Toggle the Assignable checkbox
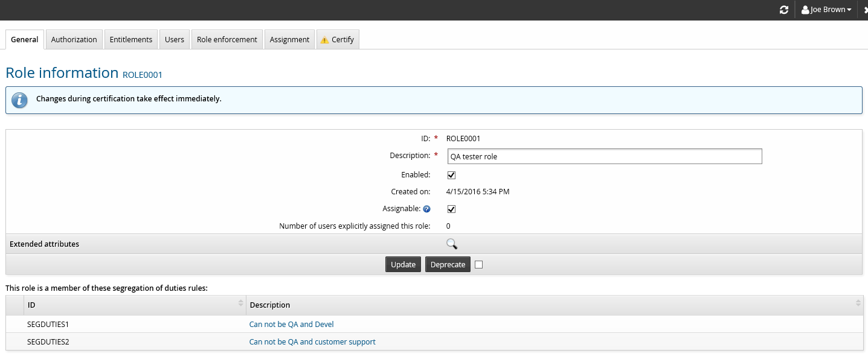 click(x=451, y=209)
